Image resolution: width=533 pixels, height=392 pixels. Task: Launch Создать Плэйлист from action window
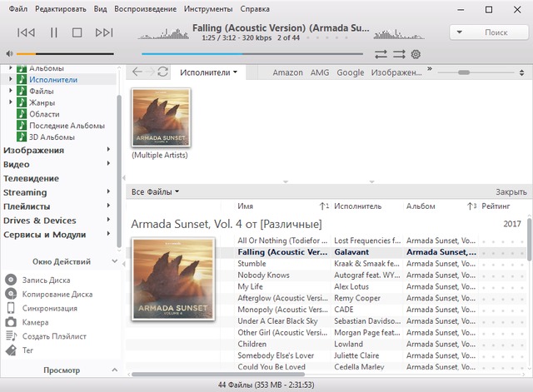coord(11,336)
